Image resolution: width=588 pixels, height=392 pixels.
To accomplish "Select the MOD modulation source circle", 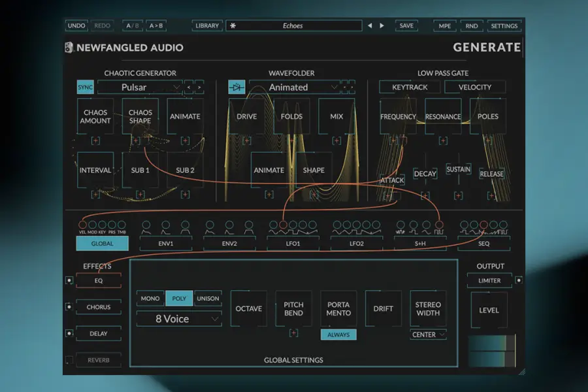I will click(92, 224).
